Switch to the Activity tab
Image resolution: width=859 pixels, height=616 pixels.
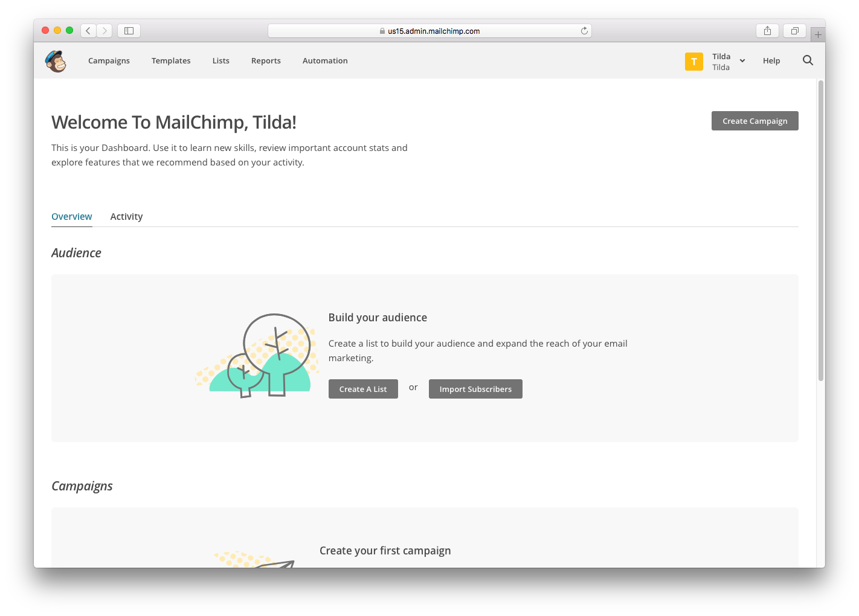tap(126, 217)
